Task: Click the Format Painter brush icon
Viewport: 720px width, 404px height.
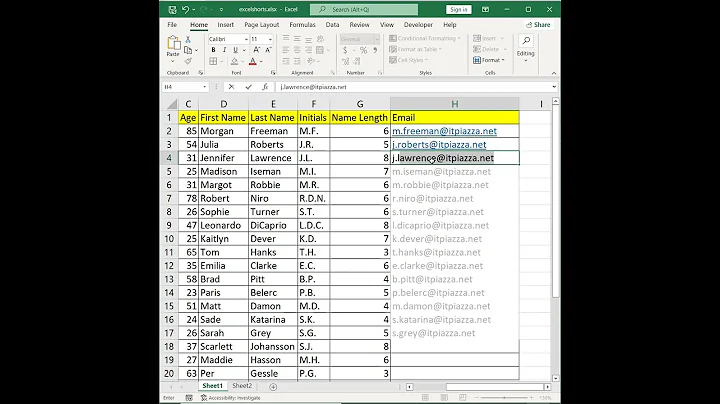Action: pos(188,61)
